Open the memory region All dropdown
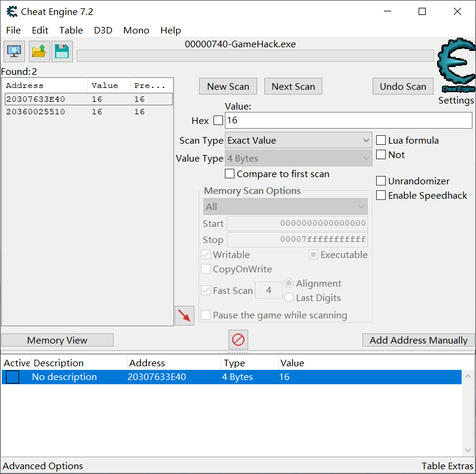476x474 pixels. click(x=285, y=207)
